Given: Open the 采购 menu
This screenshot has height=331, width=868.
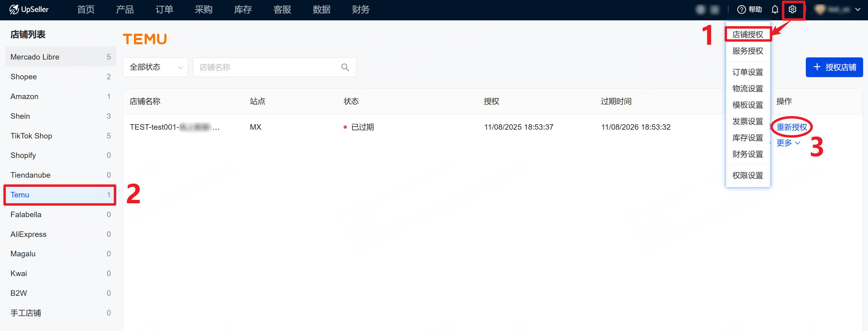Looking at the screenshot, I should tap(204, 9).
